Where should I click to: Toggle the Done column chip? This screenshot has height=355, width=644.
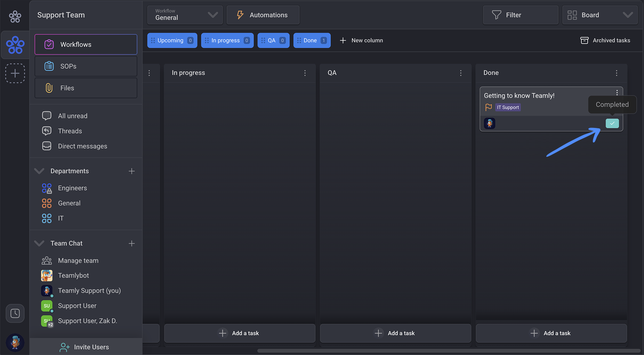pyautogui.click(x=312, y=40)
